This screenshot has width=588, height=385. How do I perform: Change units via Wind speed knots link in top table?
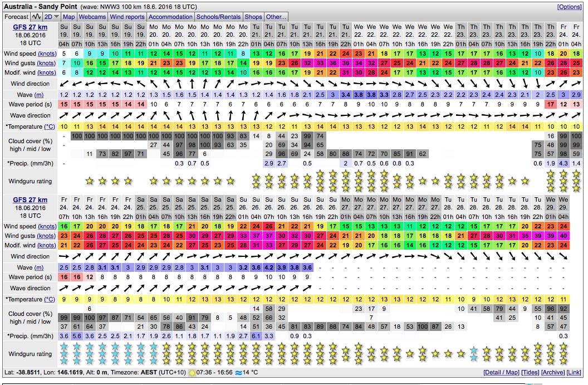tap(47, 54)
